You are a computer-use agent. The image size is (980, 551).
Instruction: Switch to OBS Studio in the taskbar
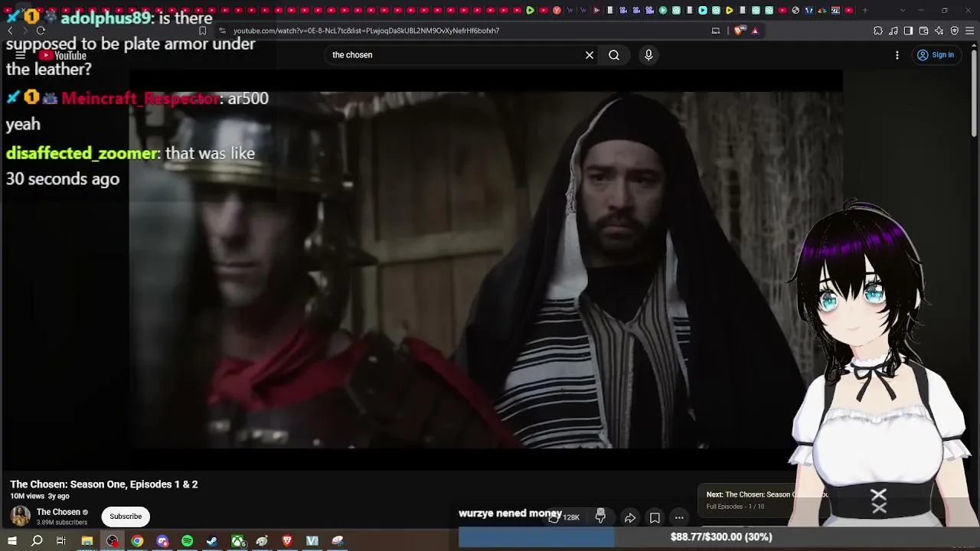click(113, 541)
